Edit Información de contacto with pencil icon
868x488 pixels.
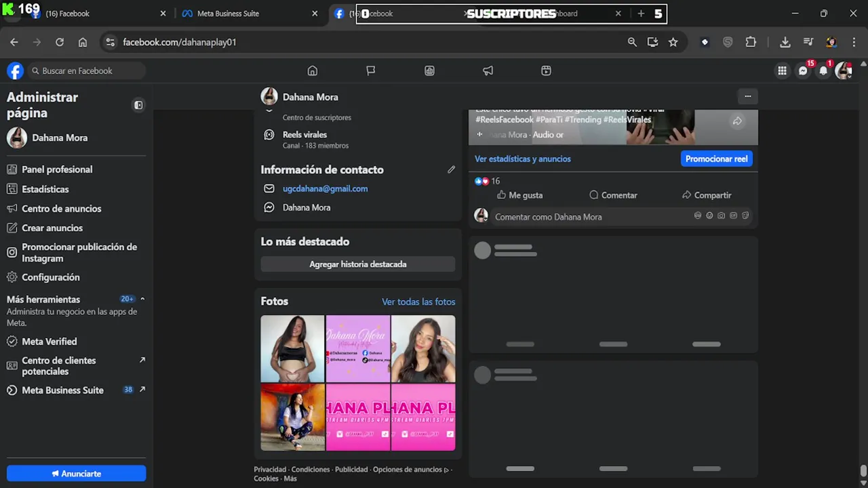coord(451,169)
